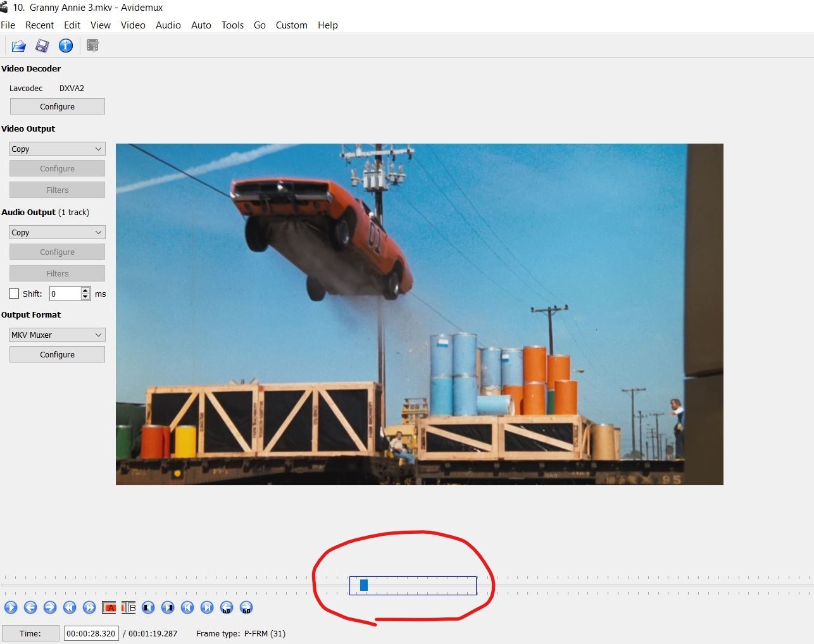The height and width of the screenshot is (644, 814).
Task: Go to the first frame
Action: [187, 607]
